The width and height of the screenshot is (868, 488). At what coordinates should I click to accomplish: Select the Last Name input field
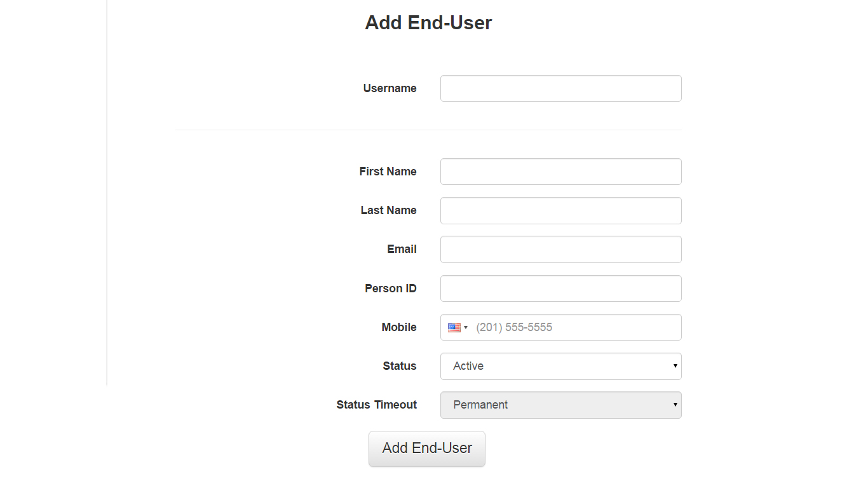pos(560,210)
